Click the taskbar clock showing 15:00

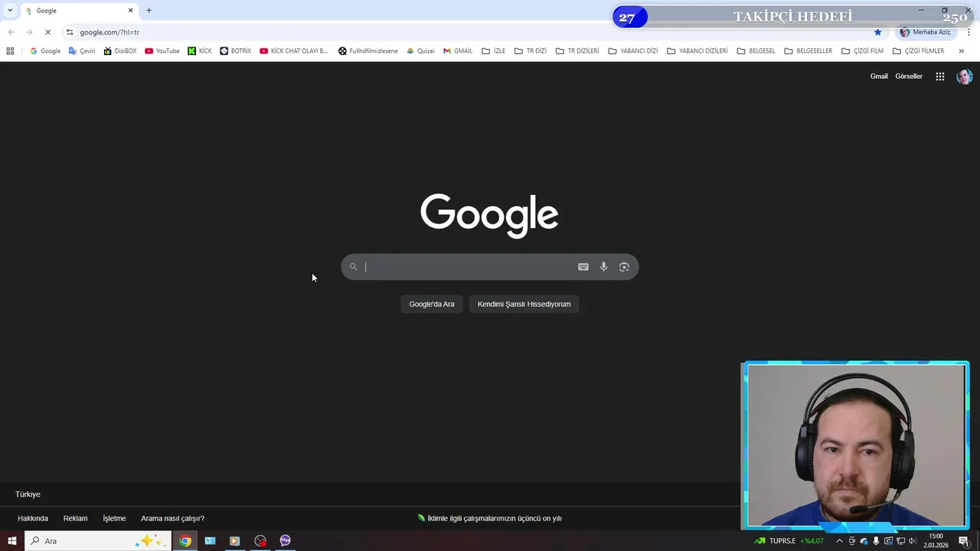pos(936,541)
